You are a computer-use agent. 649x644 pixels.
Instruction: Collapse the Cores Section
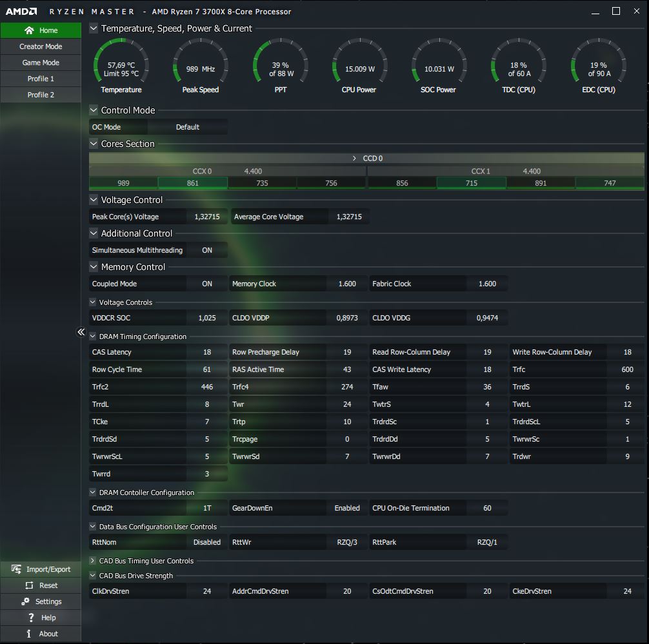(x=94, y=144)
